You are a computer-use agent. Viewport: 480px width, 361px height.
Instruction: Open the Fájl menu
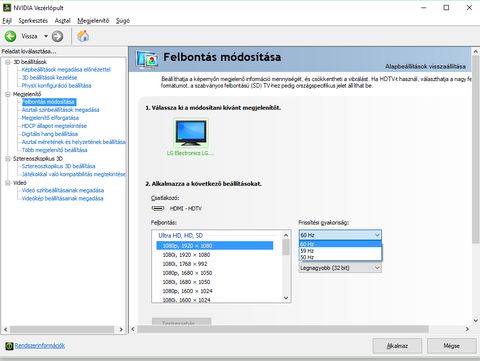click(x=7, y=21)
